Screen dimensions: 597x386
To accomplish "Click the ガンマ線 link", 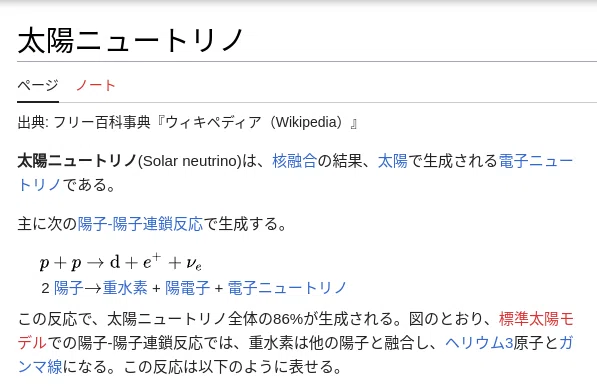I will coord(40,367).
